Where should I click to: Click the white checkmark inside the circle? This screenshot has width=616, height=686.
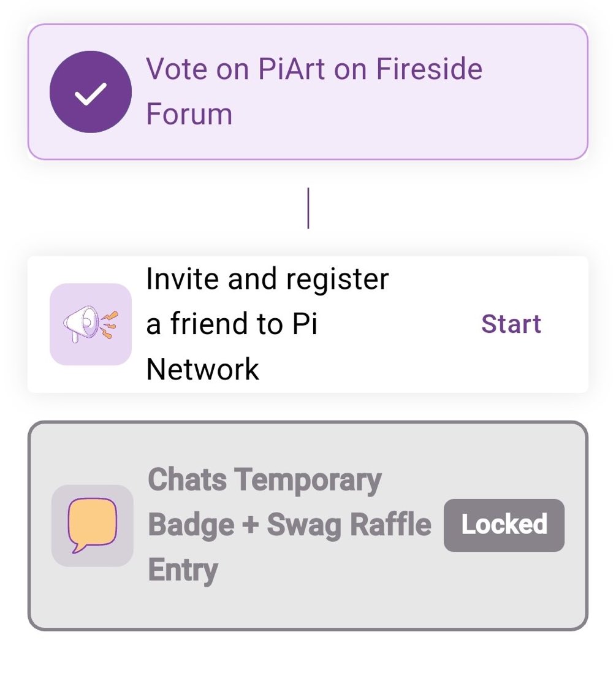[91, 93]
